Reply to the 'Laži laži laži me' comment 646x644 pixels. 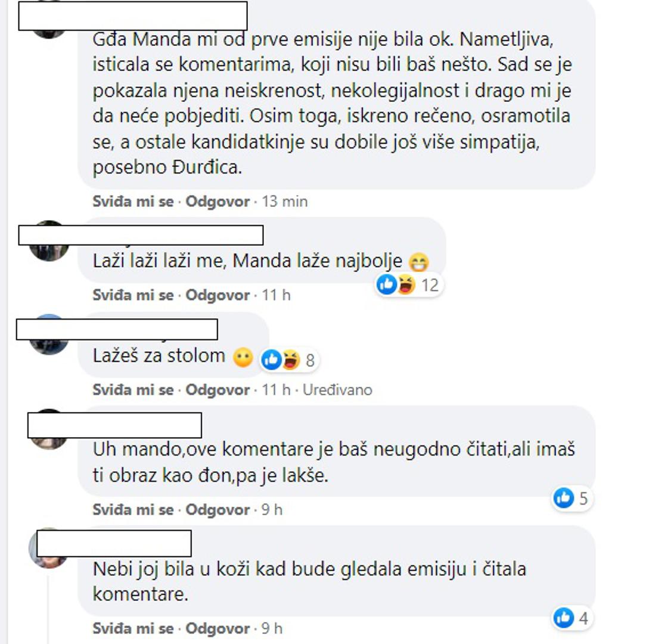click(218, 295)
